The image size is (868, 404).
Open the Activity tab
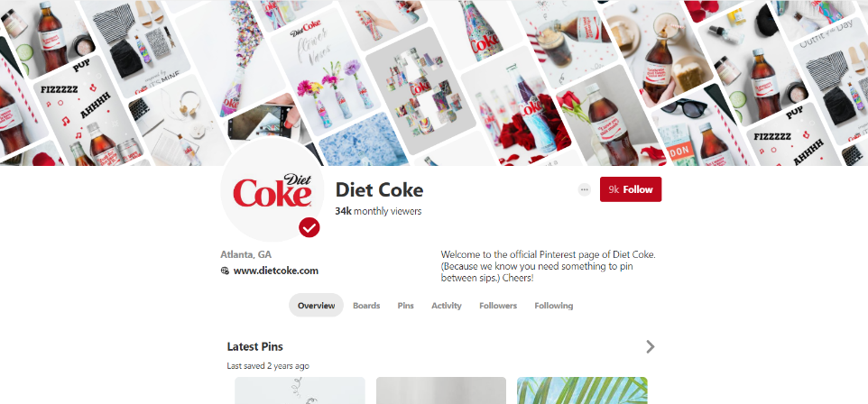point(446,306)
